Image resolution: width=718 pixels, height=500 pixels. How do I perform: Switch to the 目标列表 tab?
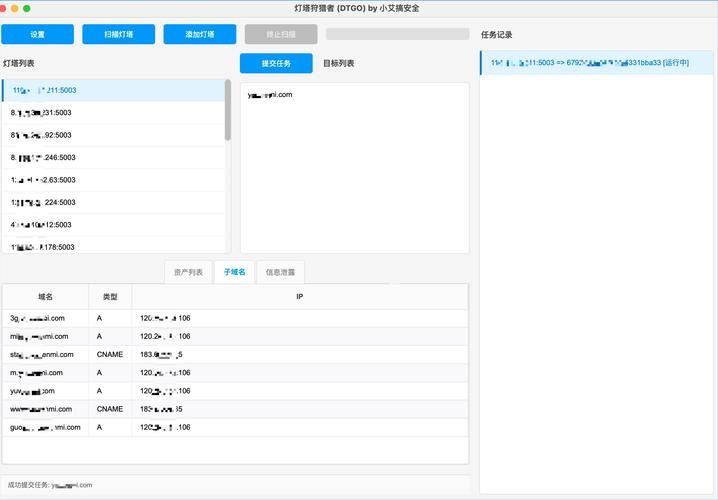pos(338,63)
